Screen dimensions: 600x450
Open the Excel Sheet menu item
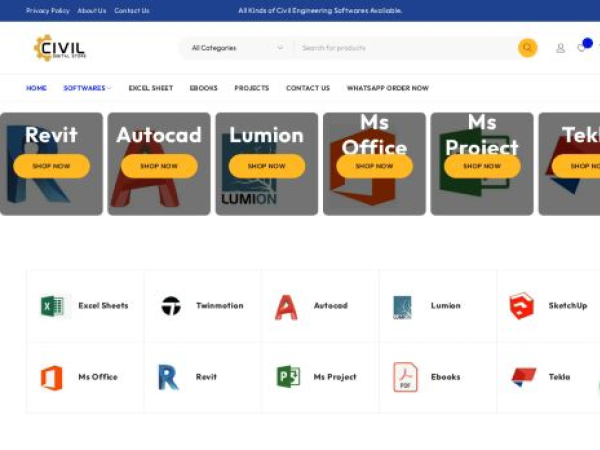tap(151, 88)
